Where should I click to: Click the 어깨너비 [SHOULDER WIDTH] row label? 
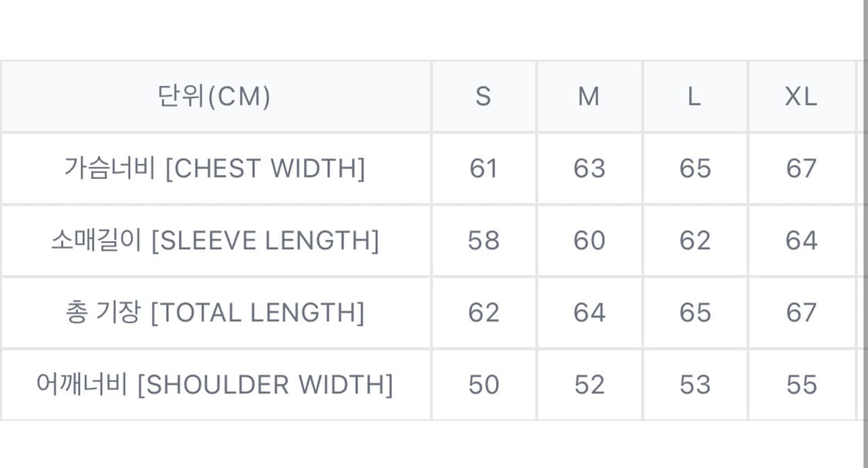pyautogui.click(x=214, y=384)
